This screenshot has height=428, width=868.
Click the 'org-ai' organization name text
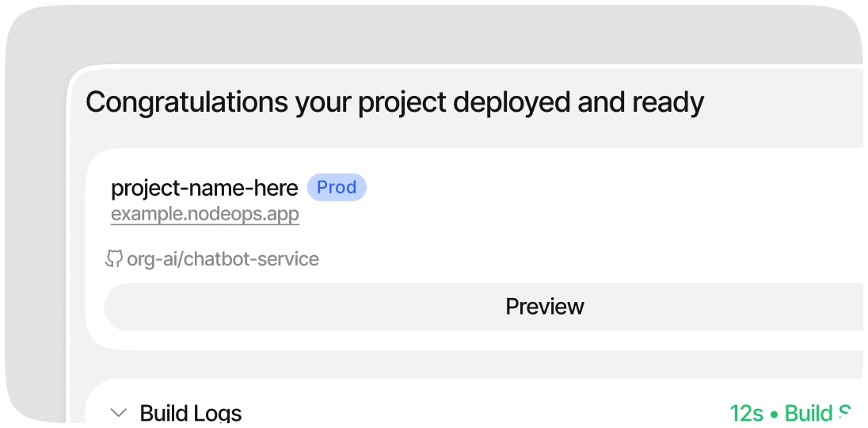[x=151, y=259]
